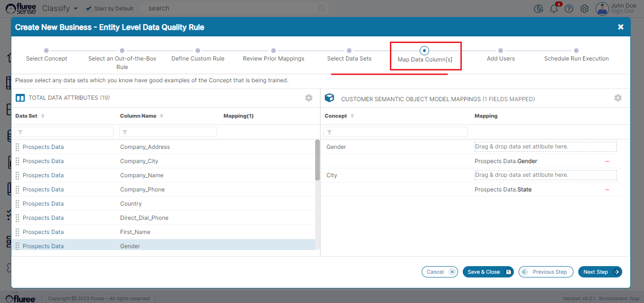Select the Add Users step
This screenshot has height=303, width=644.
click(x=501, y=51)
